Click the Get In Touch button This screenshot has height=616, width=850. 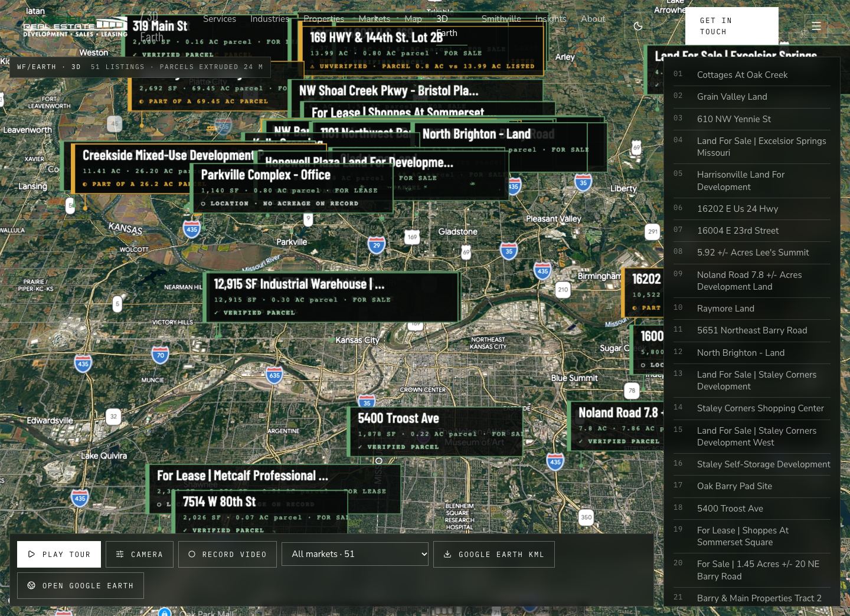click(x=732, y=26)
